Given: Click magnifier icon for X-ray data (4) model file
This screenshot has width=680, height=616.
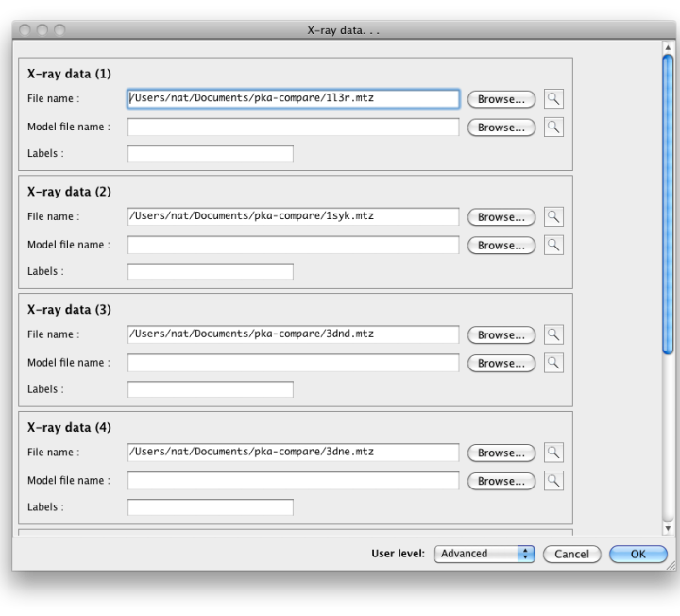Looking at the screenshot, I should (x=553, y=481).
